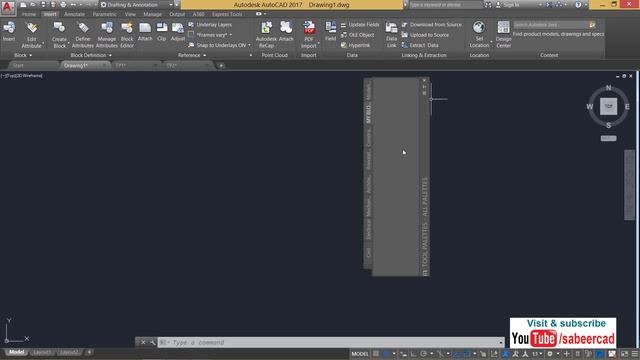Toggle the MODEL space button in status bar

tap(360, 354)
